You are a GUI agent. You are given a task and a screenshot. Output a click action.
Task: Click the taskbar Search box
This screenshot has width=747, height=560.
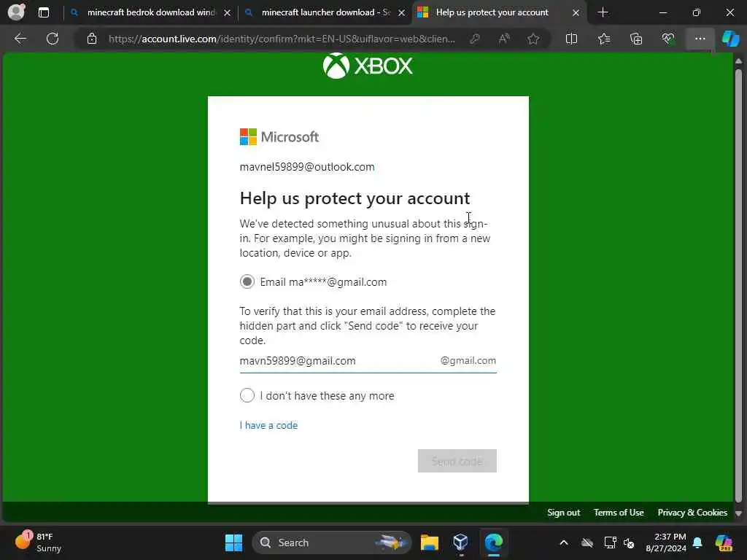point(332,542)
